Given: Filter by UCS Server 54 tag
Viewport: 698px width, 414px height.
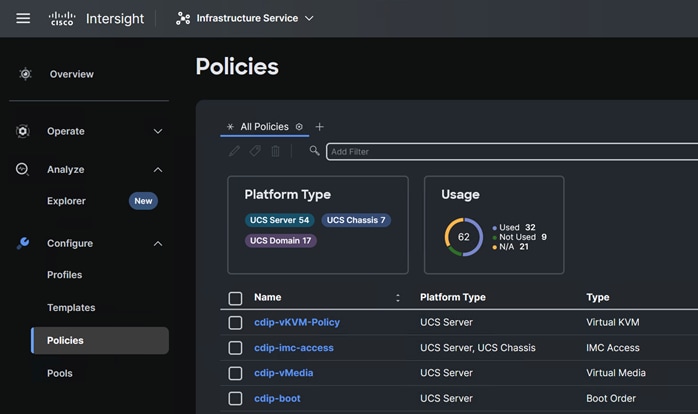Looking at the screenshot, I should (x=280, y=220).
